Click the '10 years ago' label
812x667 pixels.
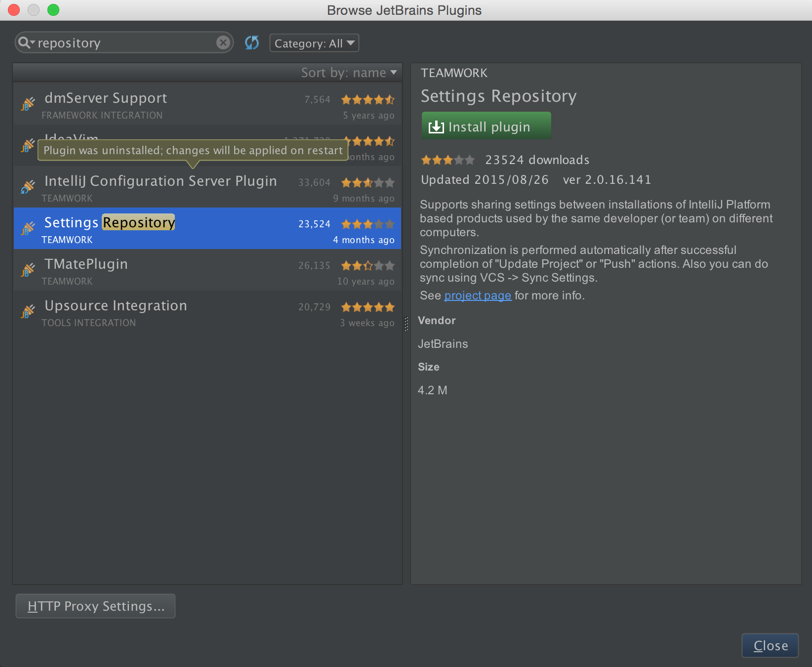[366, 281]
